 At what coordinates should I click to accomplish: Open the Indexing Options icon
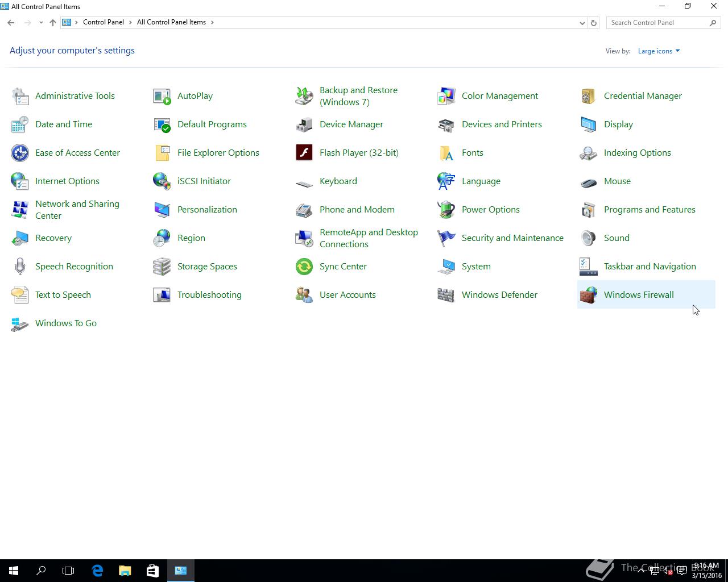[x=589, y=153]
